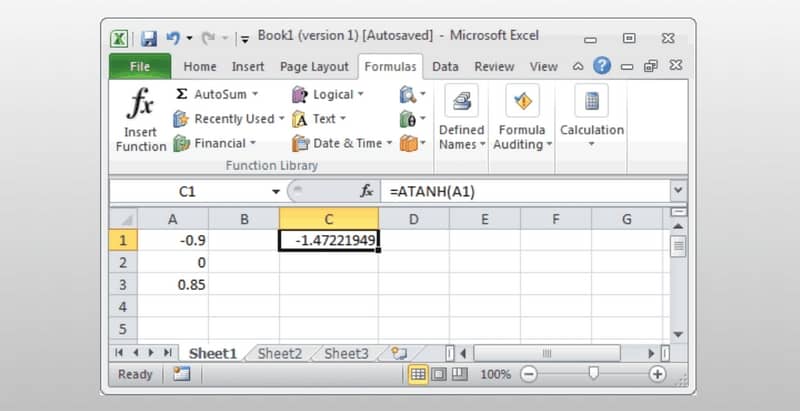Open the Defined Names group
The width and height of the screenshot is (800, 411).
point(462,119)
